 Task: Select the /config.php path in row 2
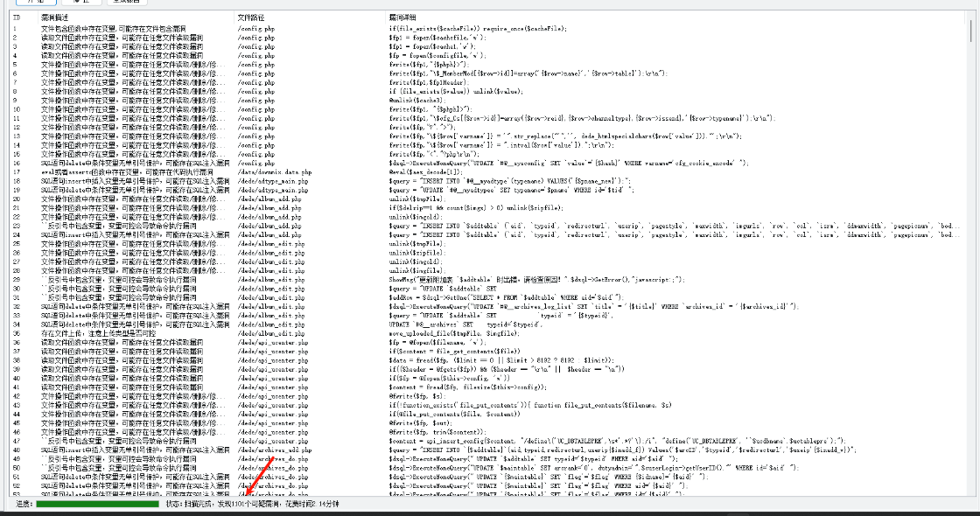(x=255, y=38)
